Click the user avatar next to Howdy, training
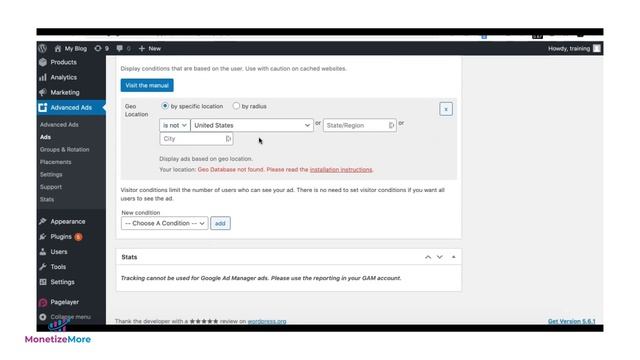Image resolution: width=640 pixels, height=360 pixels. pos(596,48)
